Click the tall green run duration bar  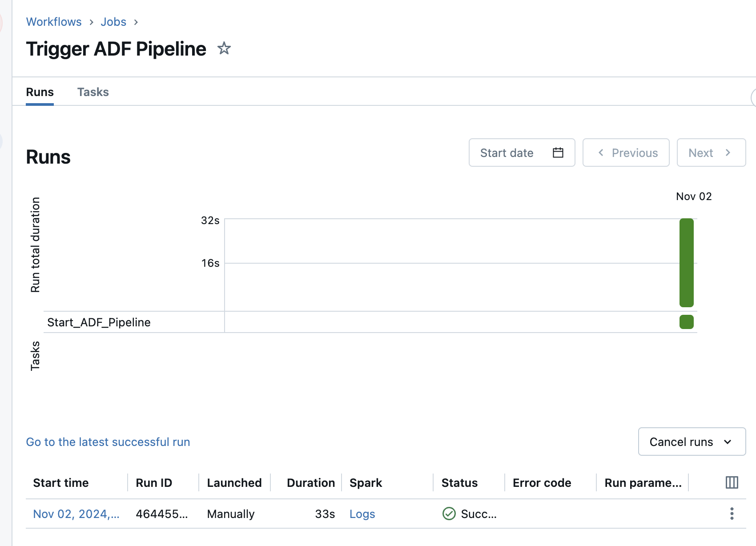coord(686,262)
